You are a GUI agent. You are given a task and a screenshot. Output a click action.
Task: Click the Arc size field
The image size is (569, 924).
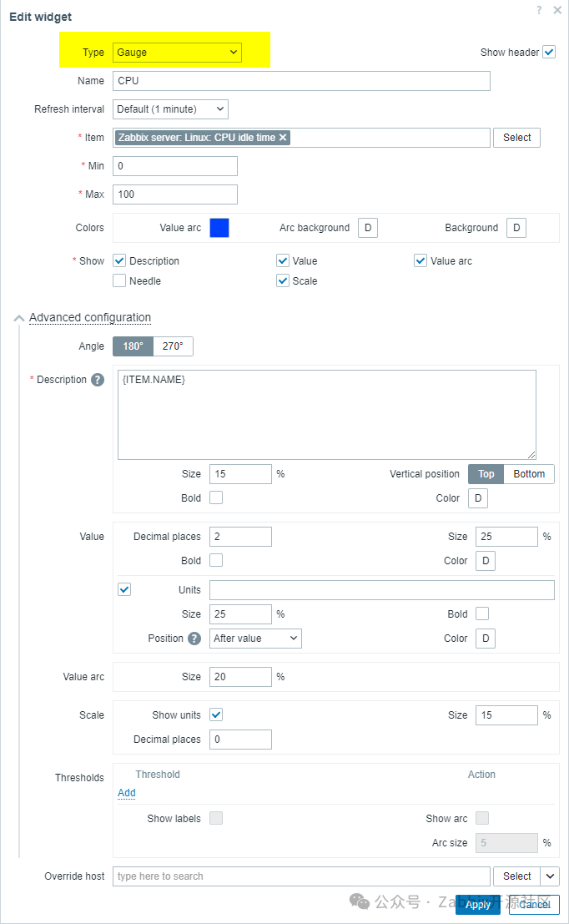pyautogui.click(x=506, y=843)
